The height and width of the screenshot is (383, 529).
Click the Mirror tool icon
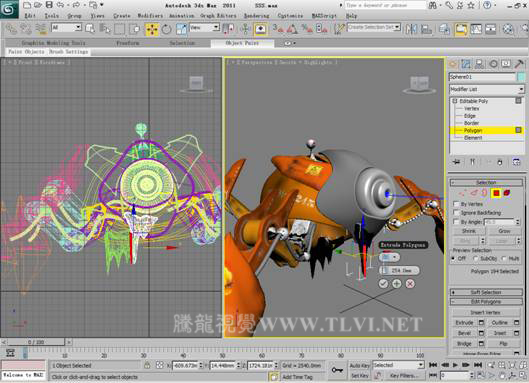click(411, 29)
